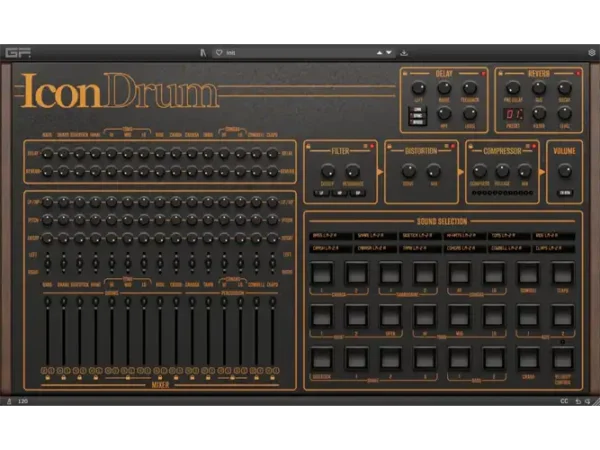Click the Bass channel pan switch
600x450 pixels.
click(x=47, y=263)
